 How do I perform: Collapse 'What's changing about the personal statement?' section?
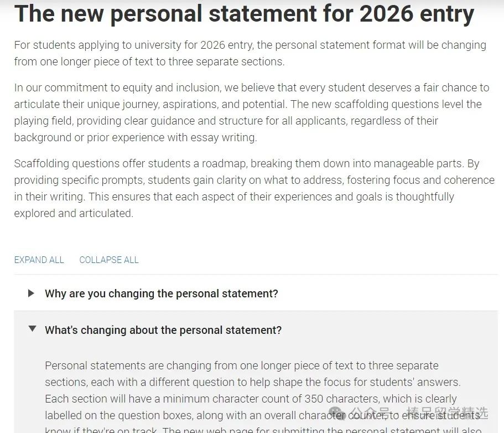[163, 330]
